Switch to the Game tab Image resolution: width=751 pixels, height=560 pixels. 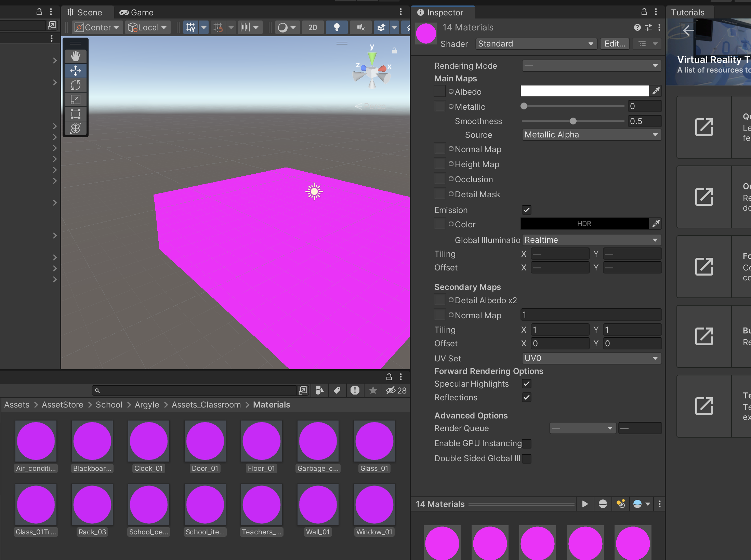pos(137,13)
